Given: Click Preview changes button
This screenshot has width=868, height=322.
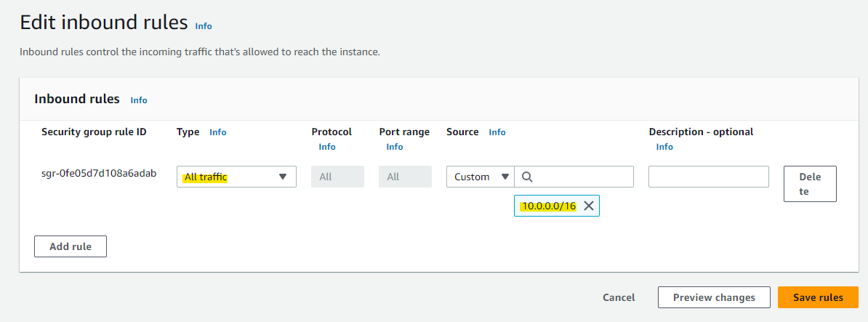Looking at the screenshot, I should pyautogui.click(x=714, y=298).
